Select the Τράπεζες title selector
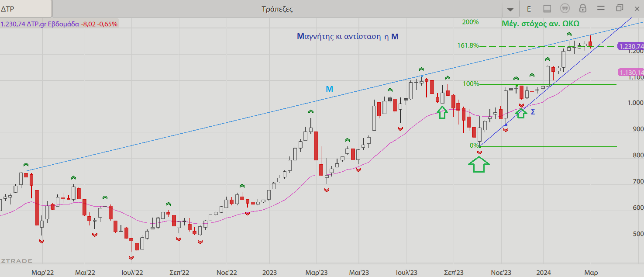The width and height of the screenshot is (644, 277). point(277,9)
